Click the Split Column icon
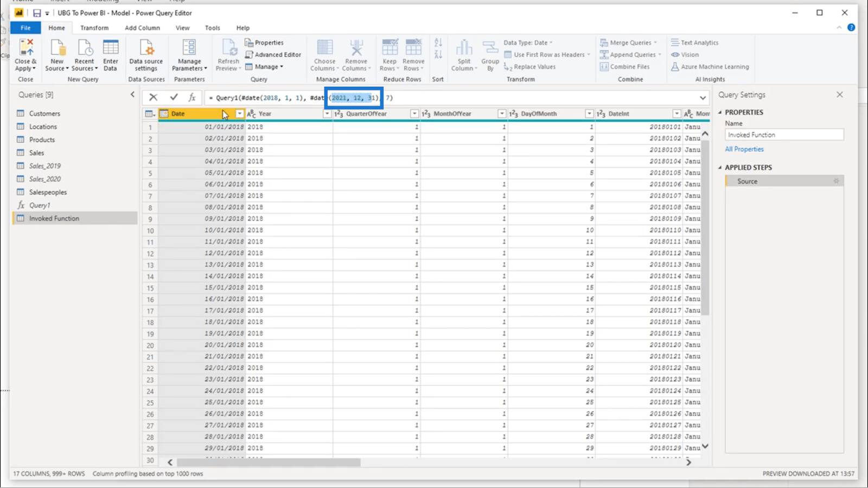The image size is (868, 488). point(464,48)
